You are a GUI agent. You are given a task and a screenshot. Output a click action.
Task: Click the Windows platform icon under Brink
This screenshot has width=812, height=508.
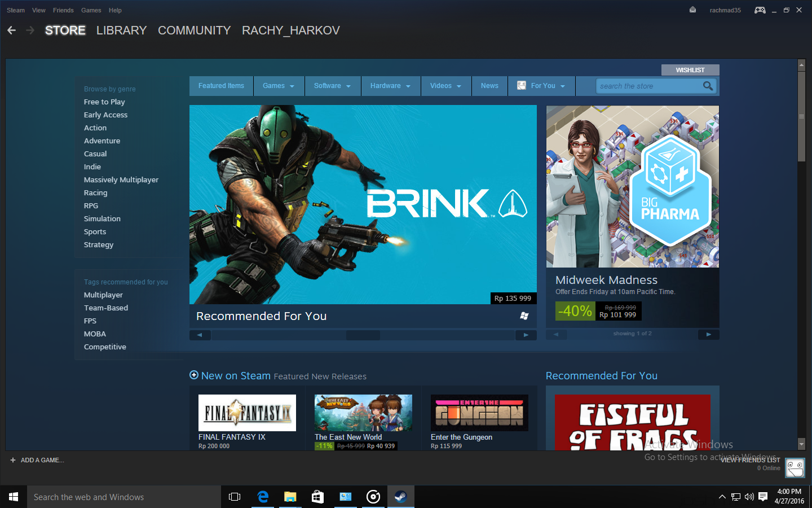[524, 316]
